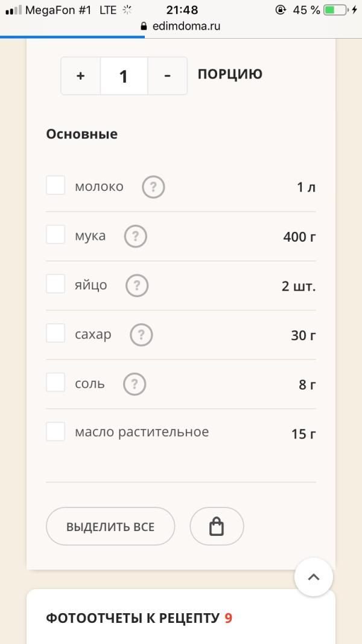Increase portions with the plus button
This screenshot has height=644, width=362.
(x=81, y=76)
